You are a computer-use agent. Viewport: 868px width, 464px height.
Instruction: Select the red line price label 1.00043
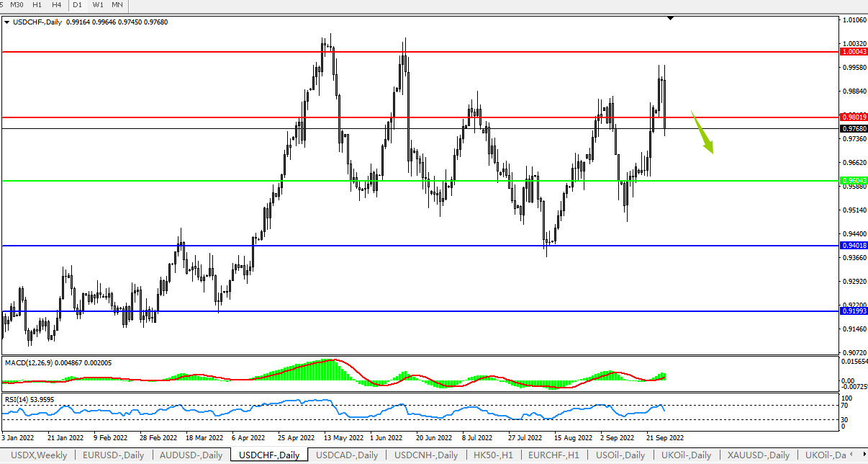854,52
